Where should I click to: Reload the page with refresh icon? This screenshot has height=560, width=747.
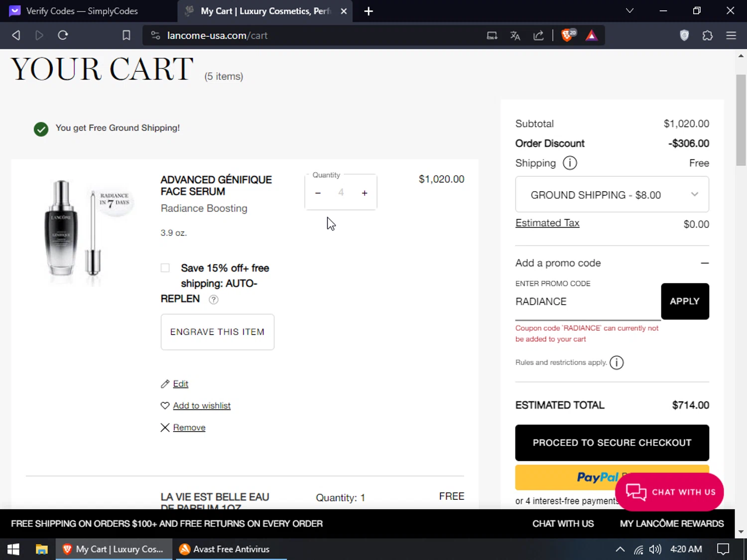pos(63,35)
